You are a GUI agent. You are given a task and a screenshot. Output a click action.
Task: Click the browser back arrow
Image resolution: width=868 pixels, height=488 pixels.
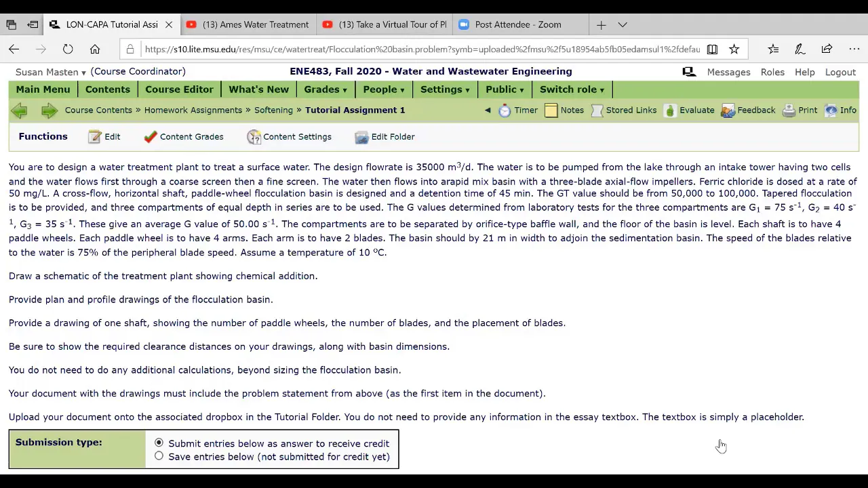point(14,49)
